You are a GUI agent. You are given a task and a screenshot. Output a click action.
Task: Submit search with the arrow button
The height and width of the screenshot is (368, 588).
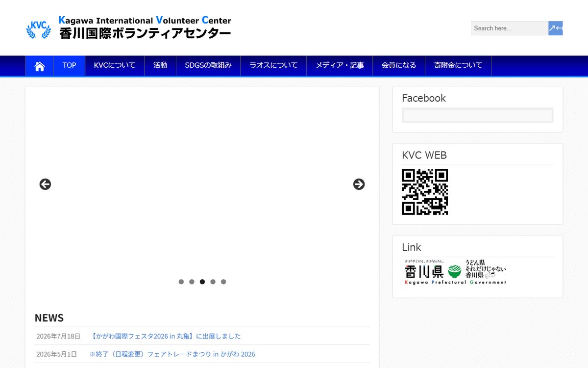point(556,28)
